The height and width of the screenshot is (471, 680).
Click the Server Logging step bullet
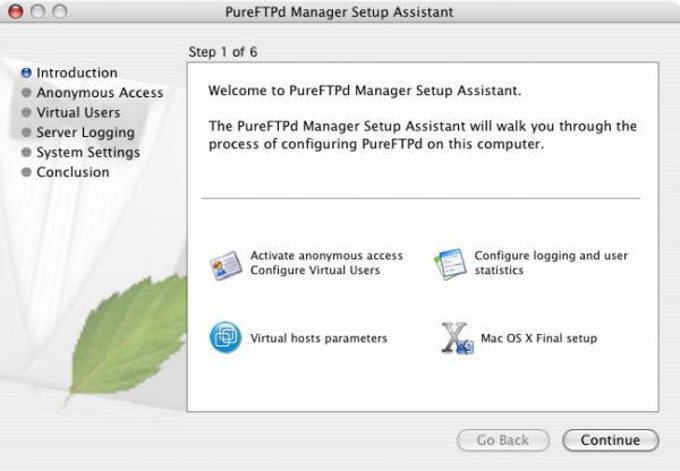pos(26,132)
